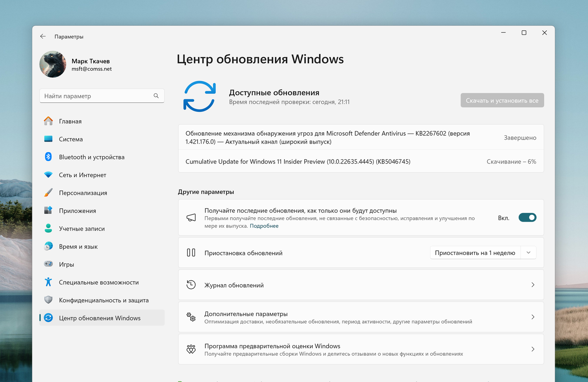
Task: Expand Журнал обновлений chevron
Action: coord(533,285)
